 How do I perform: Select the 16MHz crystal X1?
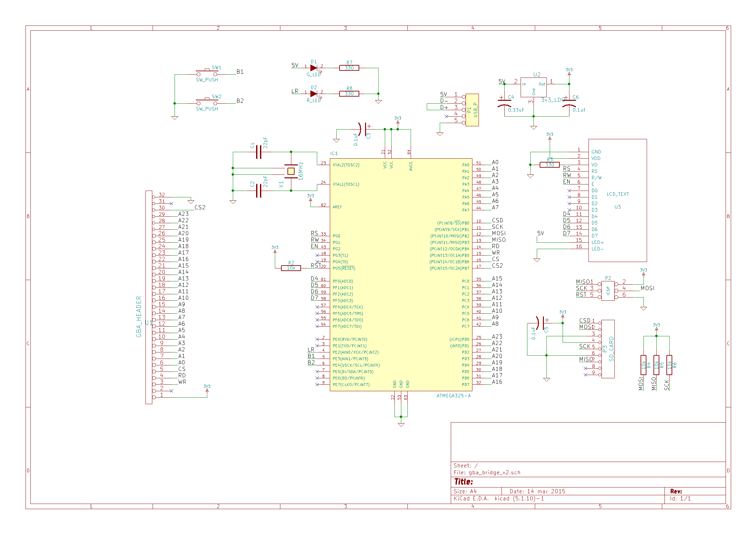pos(291,171)
